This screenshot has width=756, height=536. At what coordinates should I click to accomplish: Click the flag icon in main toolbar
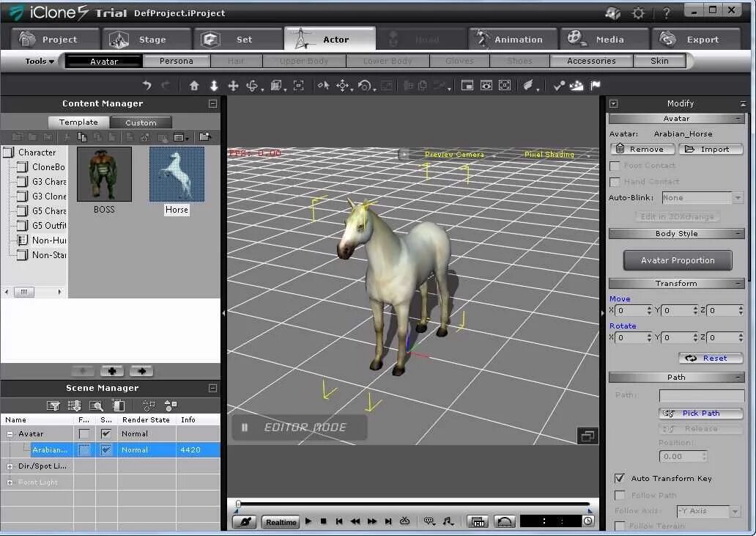click(596, 86)
